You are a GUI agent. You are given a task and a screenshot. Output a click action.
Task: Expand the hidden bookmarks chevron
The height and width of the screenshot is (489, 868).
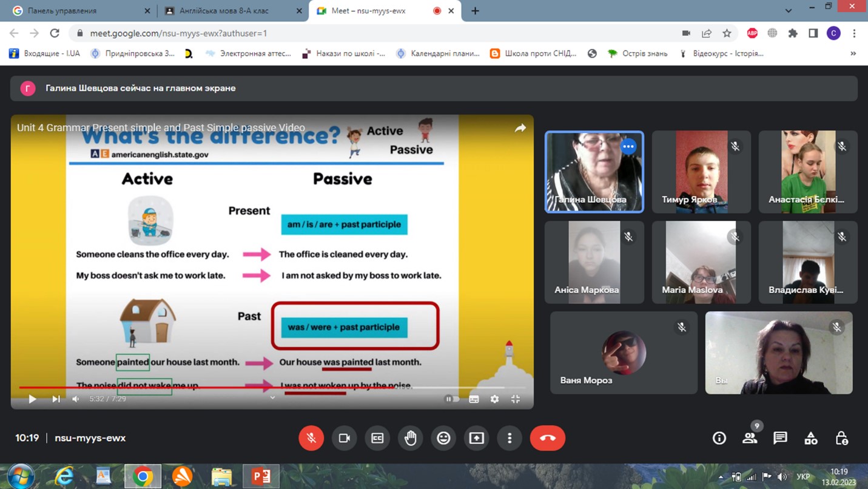853,53
